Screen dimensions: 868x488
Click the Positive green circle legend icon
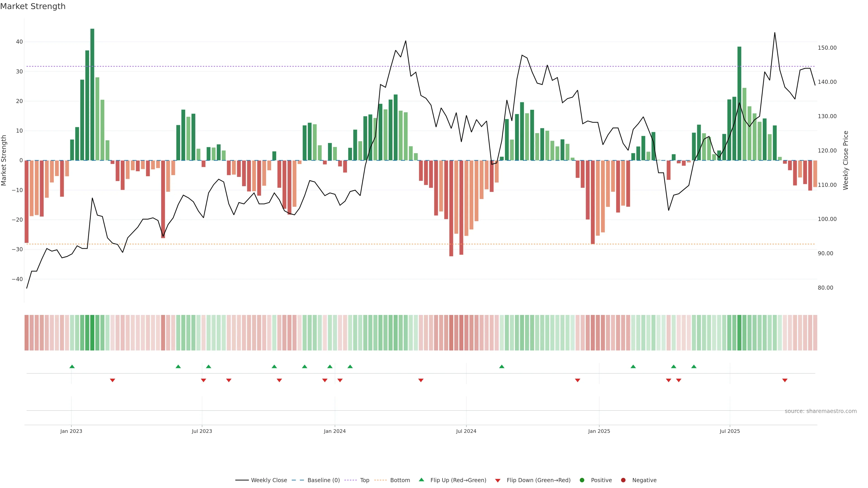point(582,480)
